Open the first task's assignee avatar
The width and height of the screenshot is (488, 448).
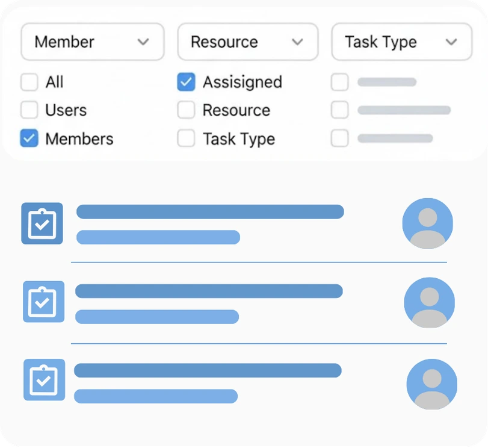coord(427,223)
